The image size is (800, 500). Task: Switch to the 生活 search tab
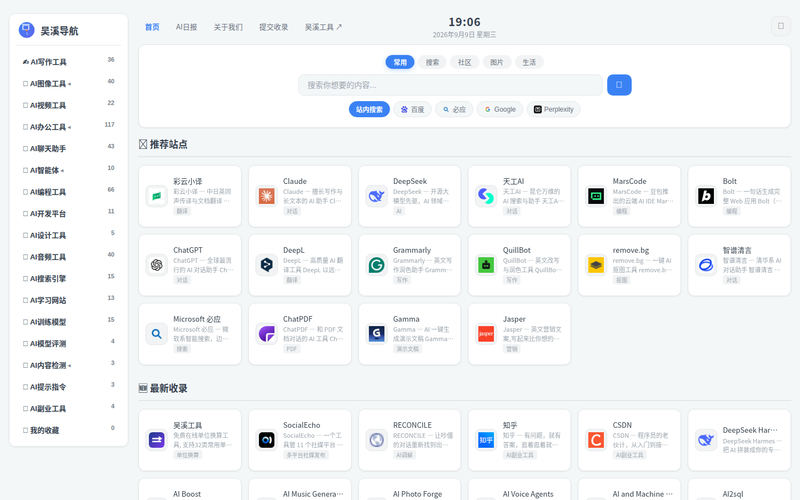529,62
